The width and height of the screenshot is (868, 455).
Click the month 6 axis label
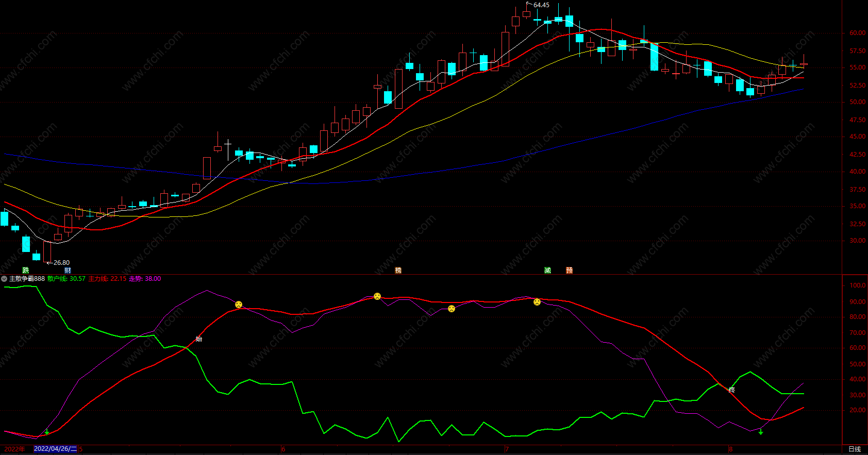283,449
